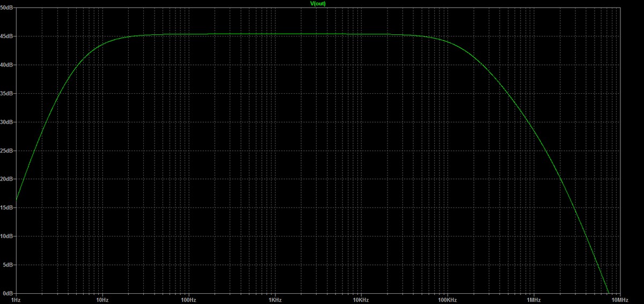644x304 pixels.
Task: Click the 1KHz frequency axis label
Action: 275,300
